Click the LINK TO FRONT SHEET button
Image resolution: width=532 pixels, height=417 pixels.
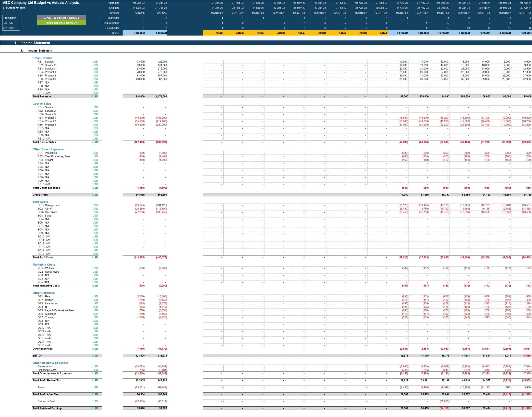61,18
